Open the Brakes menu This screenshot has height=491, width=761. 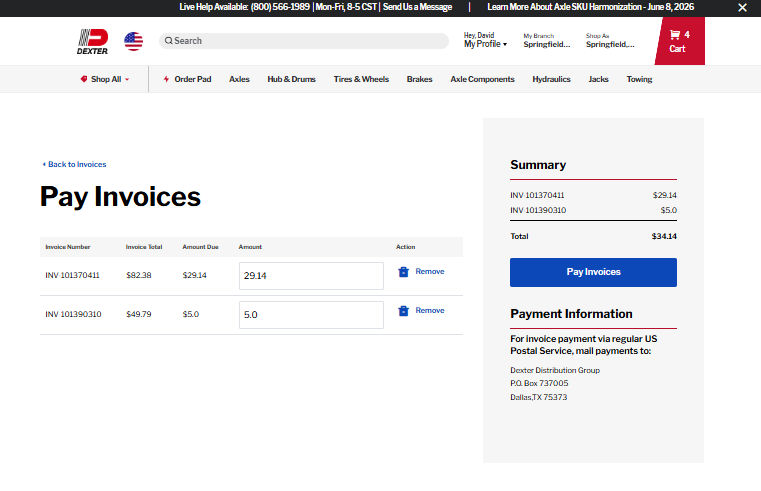tap(419, 79)
